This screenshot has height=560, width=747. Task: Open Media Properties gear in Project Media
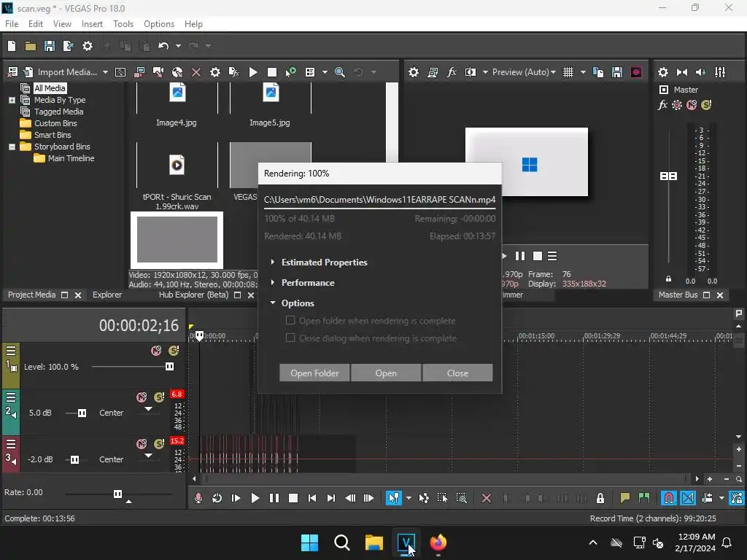(x=215, y=72)
